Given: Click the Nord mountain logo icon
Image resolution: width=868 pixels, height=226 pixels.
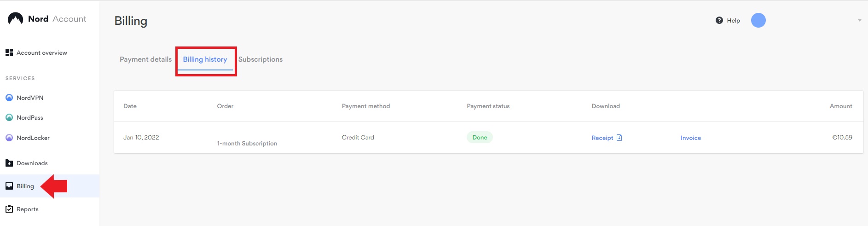Looking at the screenshot, I should pos(15,18).
